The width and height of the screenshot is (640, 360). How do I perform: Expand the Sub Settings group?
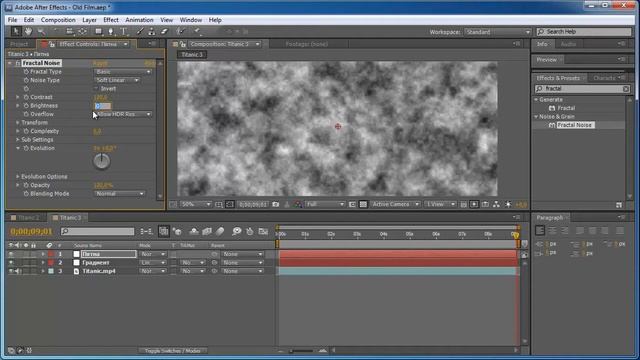pyautogui.click(x=18, y=140)
